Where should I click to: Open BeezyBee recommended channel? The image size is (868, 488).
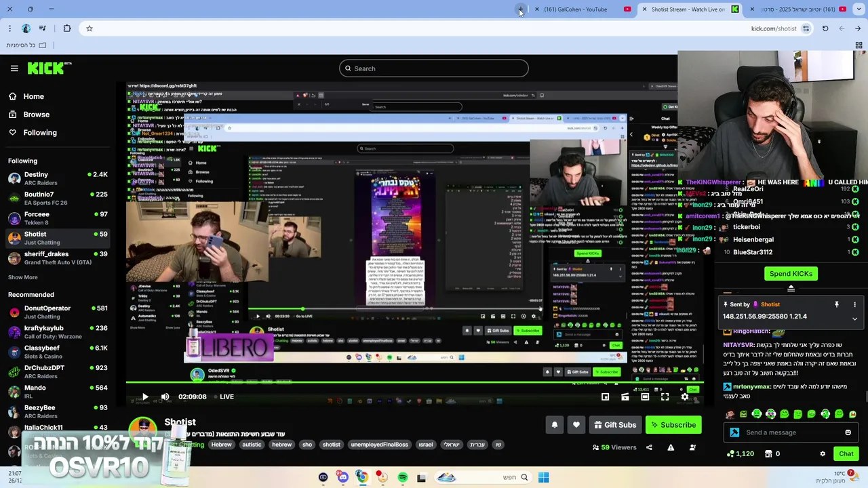(58, 411)
